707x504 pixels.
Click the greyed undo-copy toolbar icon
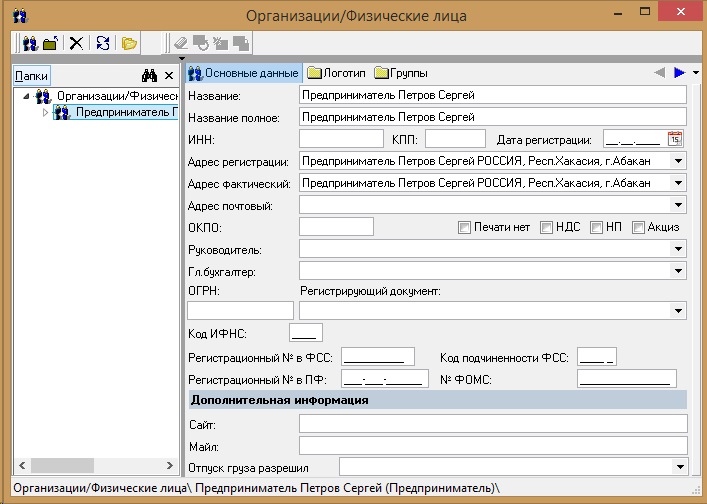tap(201, 43)
